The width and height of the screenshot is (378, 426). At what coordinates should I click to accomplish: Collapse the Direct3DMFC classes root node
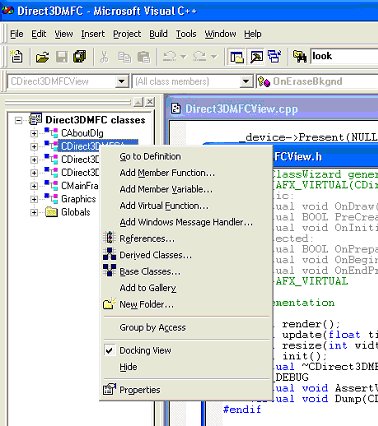[19, 120]
